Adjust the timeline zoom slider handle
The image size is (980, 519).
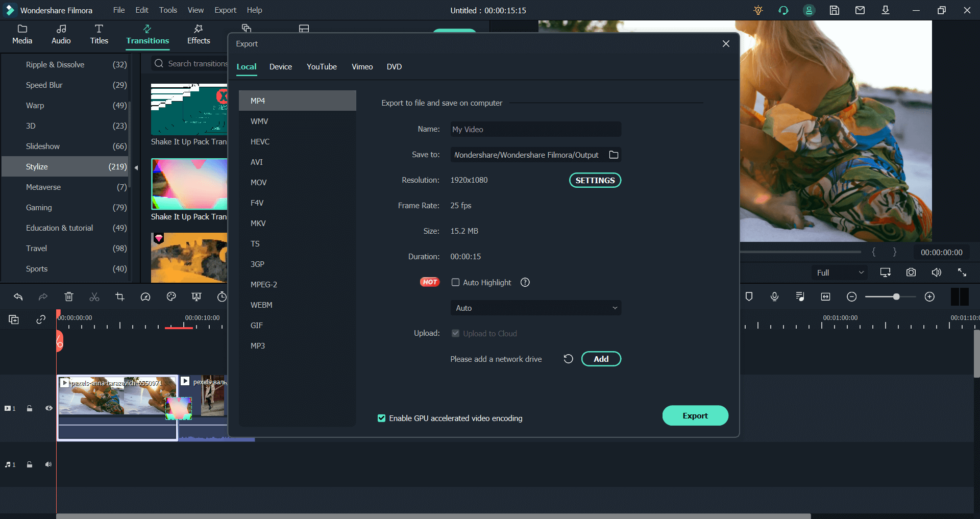tap(896, 296)
